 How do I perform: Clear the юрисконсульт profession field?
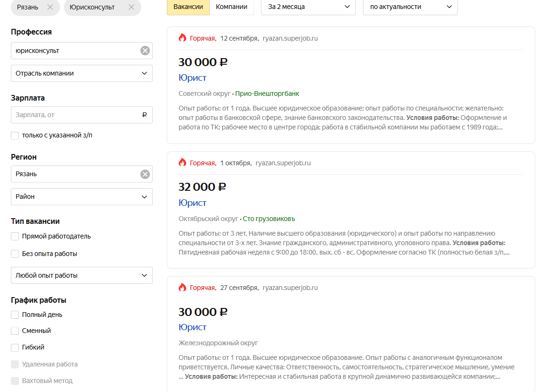coord(145,51)
